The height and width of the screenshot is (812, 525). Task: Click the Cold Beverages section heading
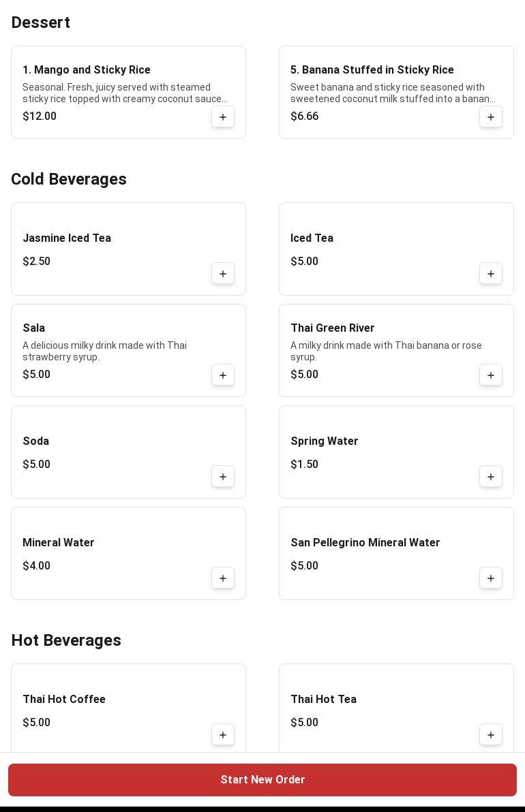(x=69, y=179)
